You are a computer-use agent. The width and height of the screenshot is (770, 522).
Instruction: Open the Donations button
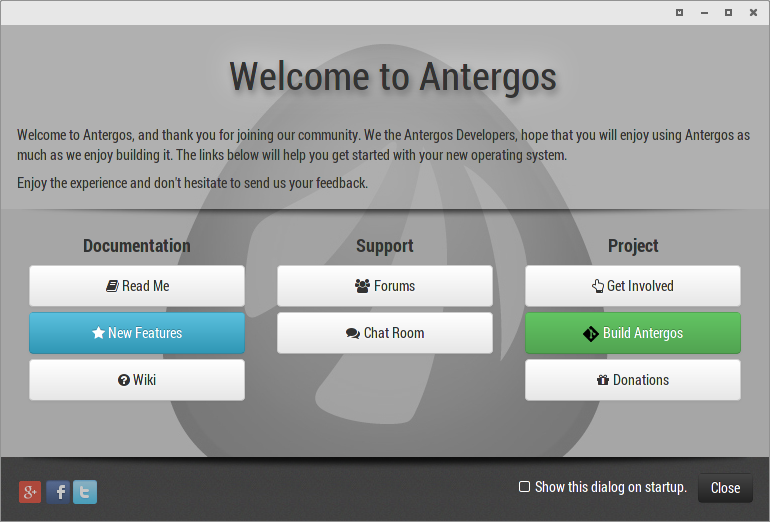633,380
